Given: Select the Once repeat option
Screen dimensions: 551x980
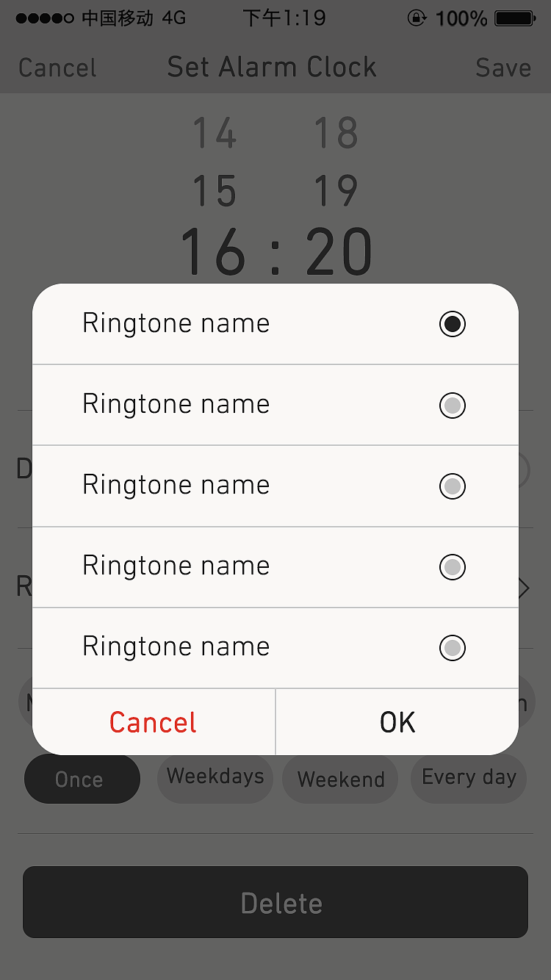Looking at the screenshot, I should coord(82,779).
